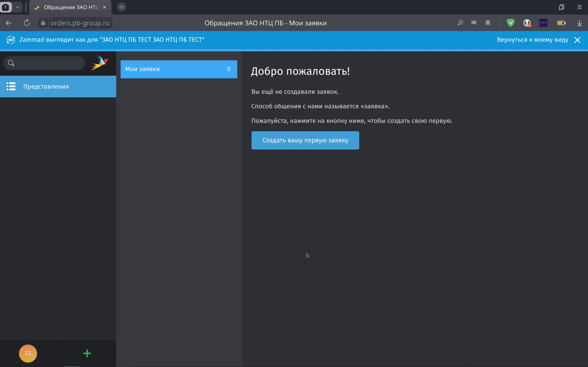Screen dimensions: 588x367
Task: Click the browser back arrow
Action: pyautogui.click(x=8, y=23)
